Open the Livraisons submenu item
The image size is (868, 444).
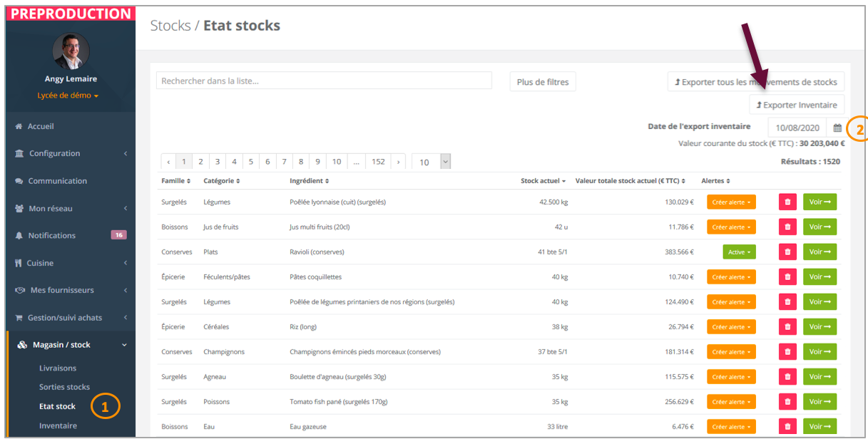(58, 368)
